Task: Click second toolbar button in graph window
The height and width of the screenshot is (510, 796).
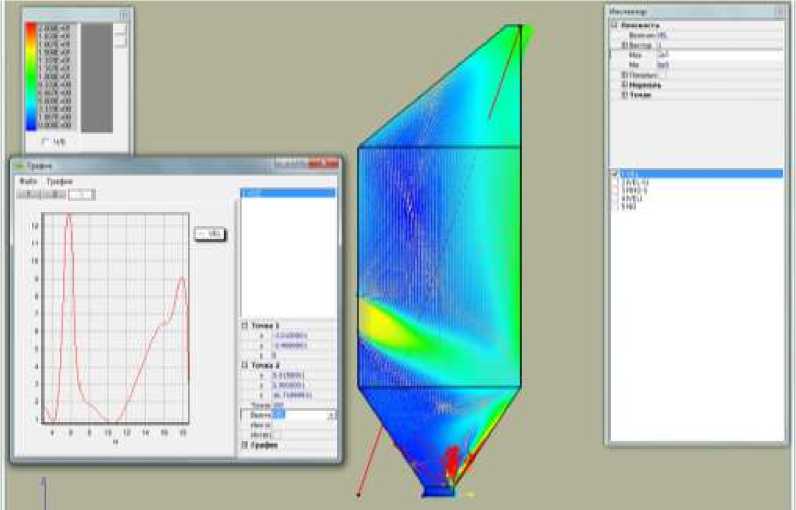Action: (54, 194)
